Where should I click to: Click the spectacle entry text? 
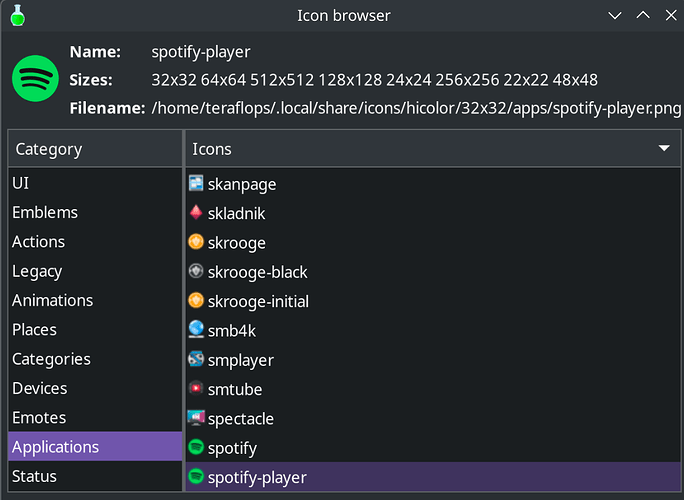(x=241, y=419)
